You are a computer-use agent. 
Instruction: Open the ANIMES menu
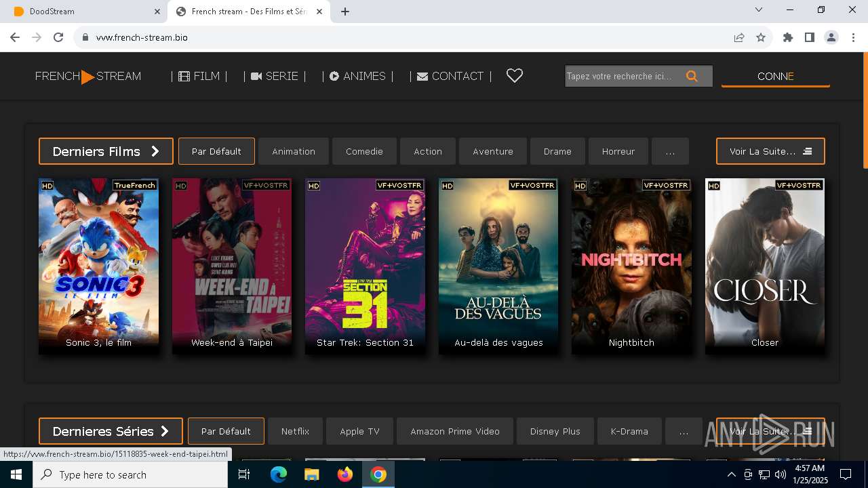(357, 76)
